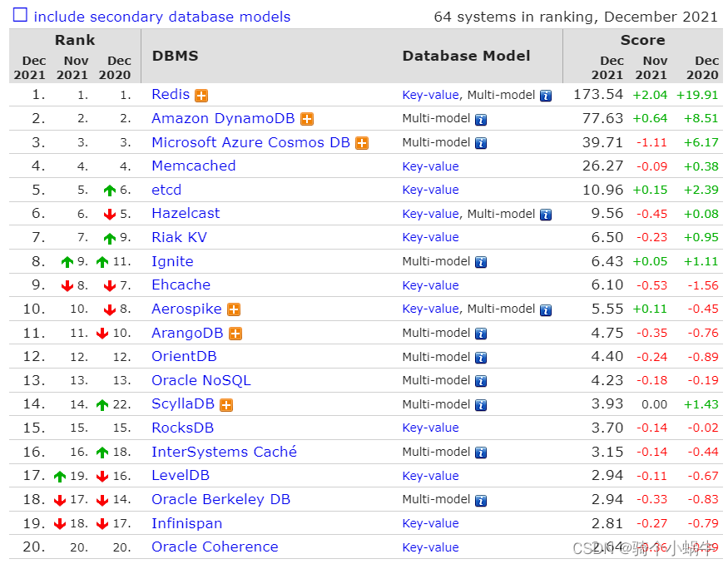Click the Key-value model link in the Aerospike row

(x=430, y=309)
